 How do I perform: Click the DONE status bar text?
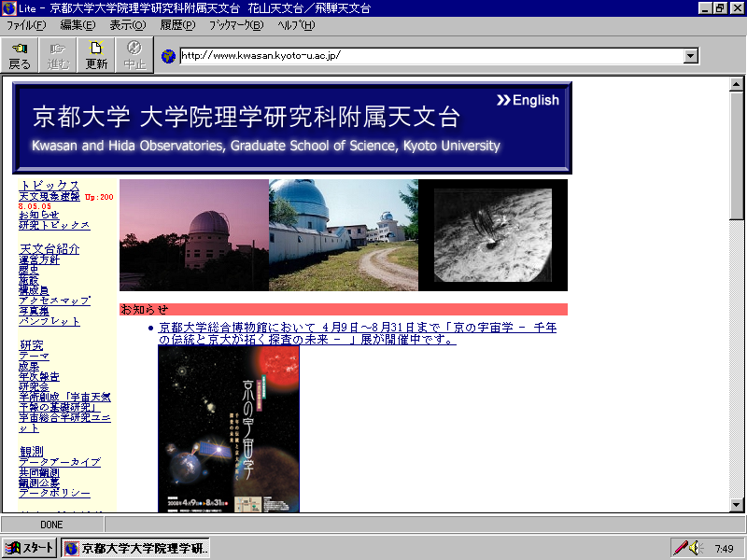(51, 525)
